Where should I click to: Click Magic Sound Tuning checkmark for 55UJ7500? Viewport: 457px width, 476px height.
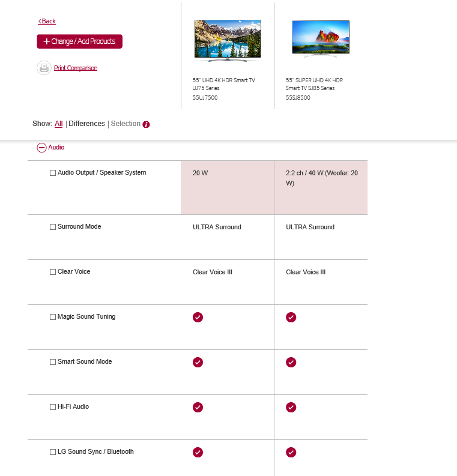198,317
